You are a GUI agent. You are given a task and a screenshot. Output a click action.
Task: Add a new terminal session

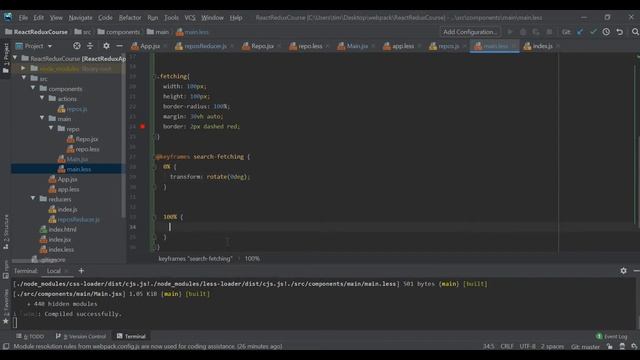pos(81,271)
